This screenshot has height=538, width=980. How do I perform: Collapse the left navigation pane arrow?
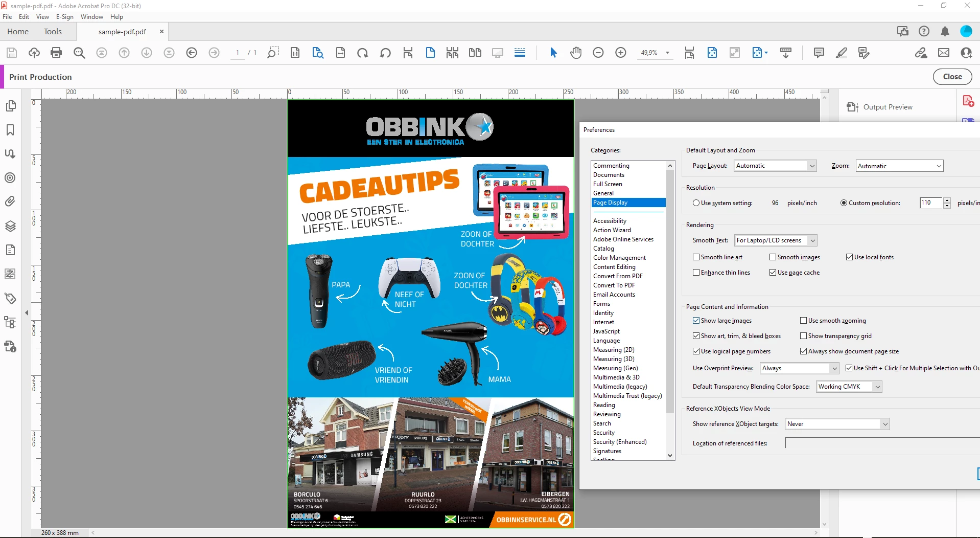click(x=27, y=312)
